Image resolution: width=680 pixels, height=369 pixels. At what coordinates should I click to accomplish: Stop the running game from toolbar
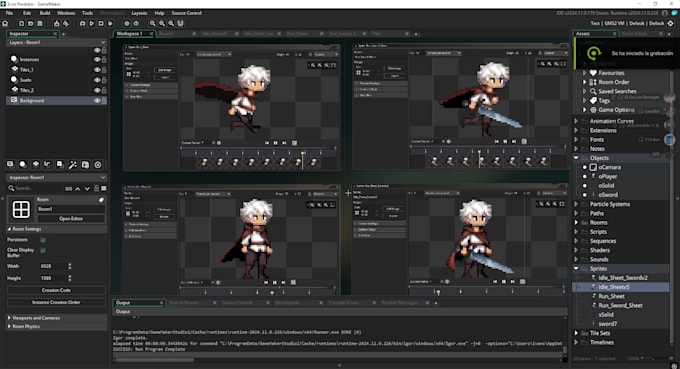(101, 23)
